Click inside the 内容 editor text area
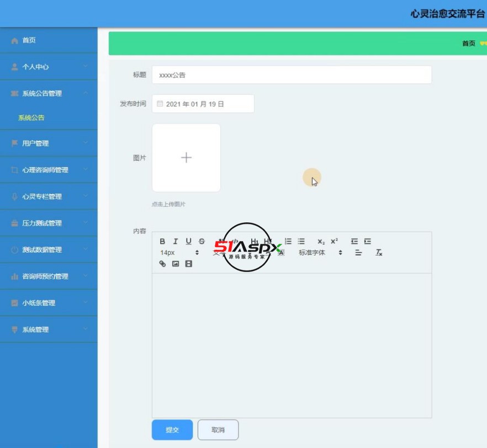The width and height of the screenshot is (487, 448). (x=292, y=345)
